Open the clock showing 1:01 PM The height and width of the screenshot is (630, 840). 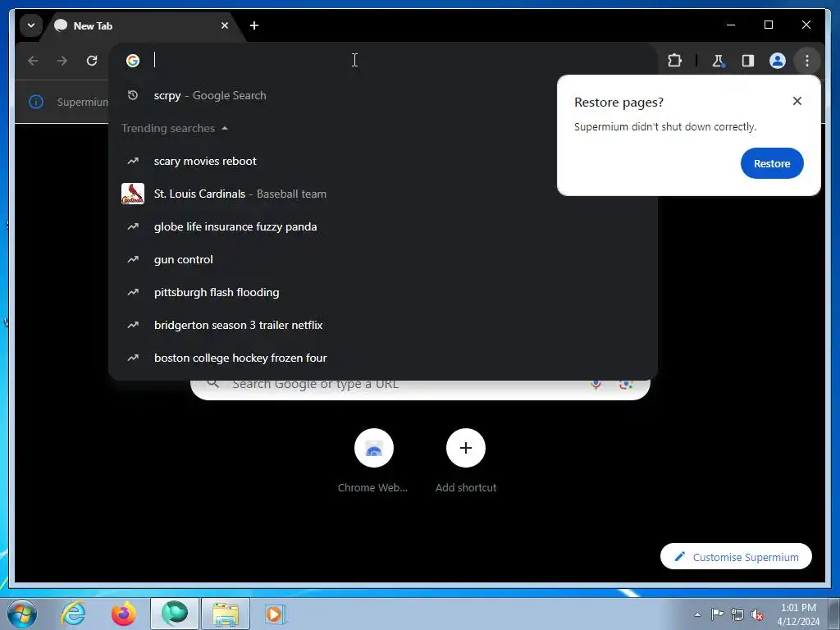click(798, 614)
